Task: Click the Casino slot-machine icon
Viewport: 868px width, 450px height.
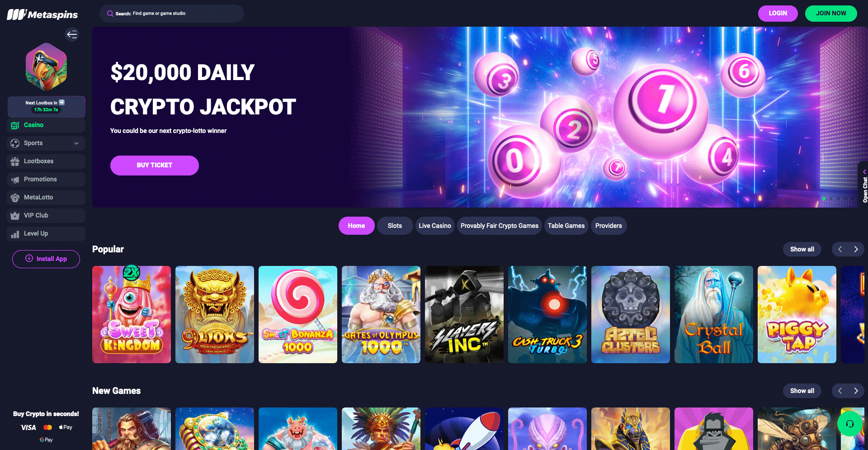Action: (15, 125)
